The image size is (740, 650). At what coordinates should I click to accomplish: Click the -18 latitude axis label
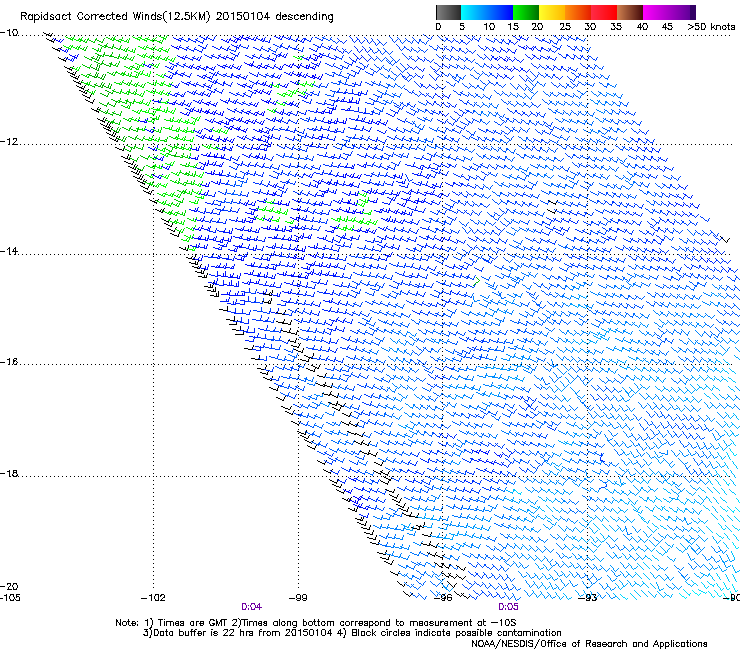9,473
